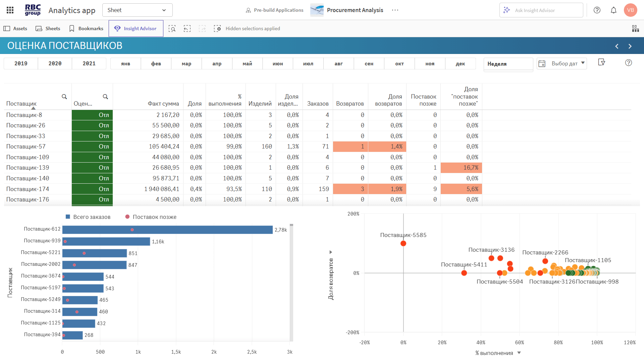Open the Sheet dropdown
This screenshot has height=362, width=644.
pos(137,10)
